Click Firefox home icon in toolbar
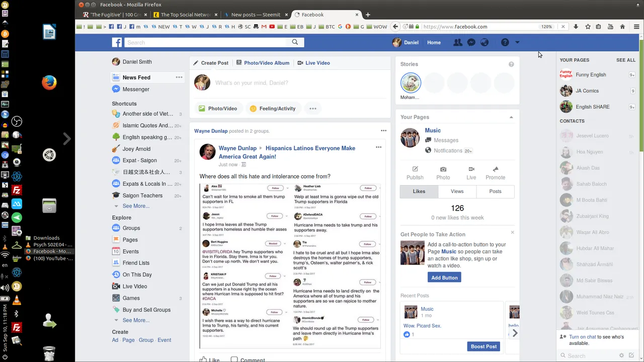The height and width of the screenshot is (362, 644). (622, 27)
